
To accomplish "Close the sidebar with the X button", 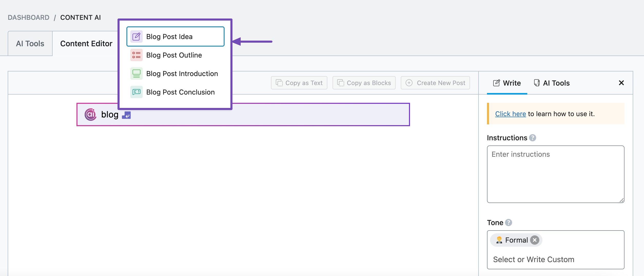I will tap(621, 83).
